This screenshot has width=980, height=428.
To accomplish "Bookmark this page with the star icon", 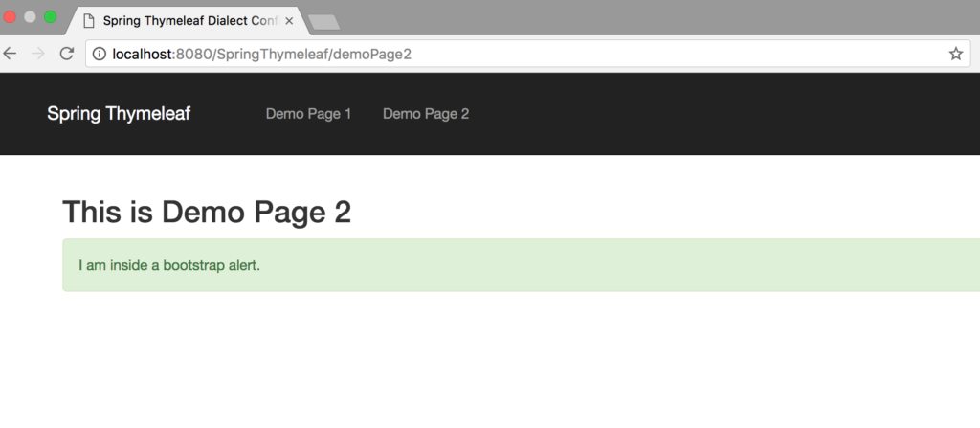I will pos(955,54).
